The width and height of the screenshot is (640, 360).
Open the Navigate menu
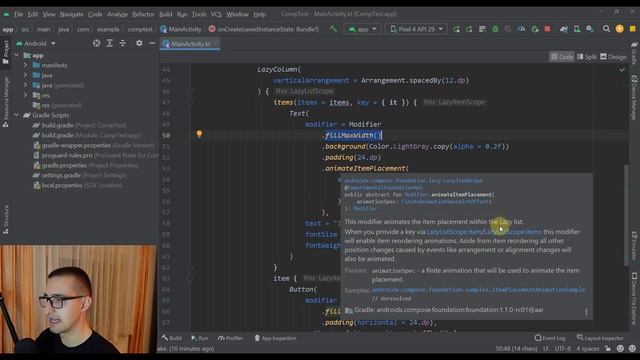pos(71,14)
